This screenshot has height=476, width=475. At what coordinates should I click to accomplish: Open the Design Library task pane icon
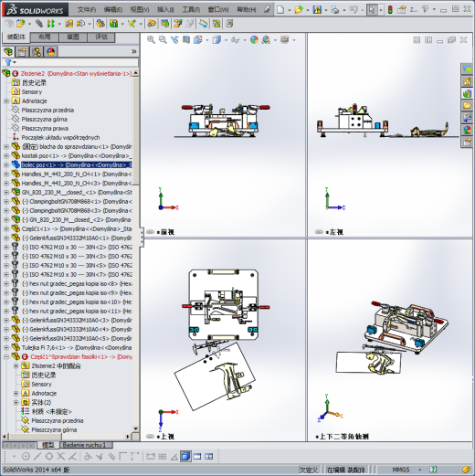(x=467, y=93)
